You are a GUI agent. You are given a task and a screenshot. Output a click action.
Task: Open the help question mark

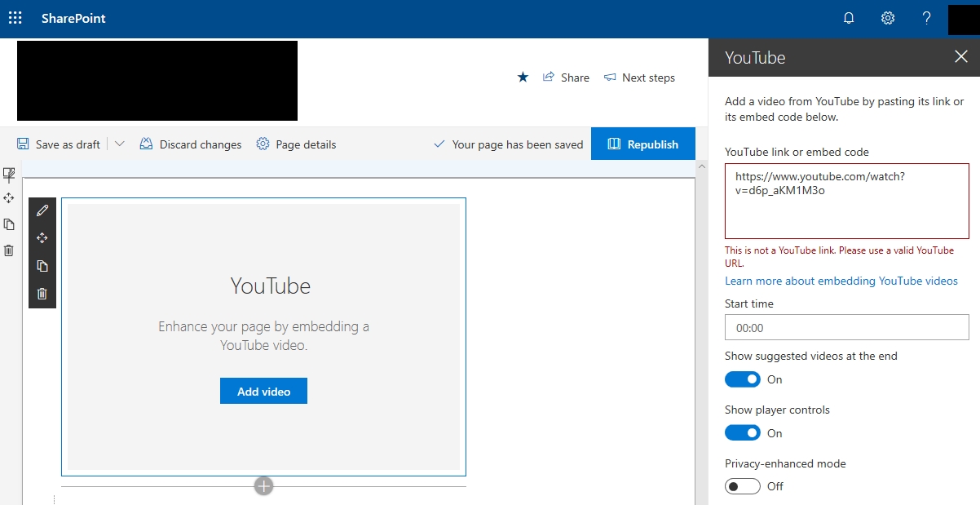tap(926, 18)
